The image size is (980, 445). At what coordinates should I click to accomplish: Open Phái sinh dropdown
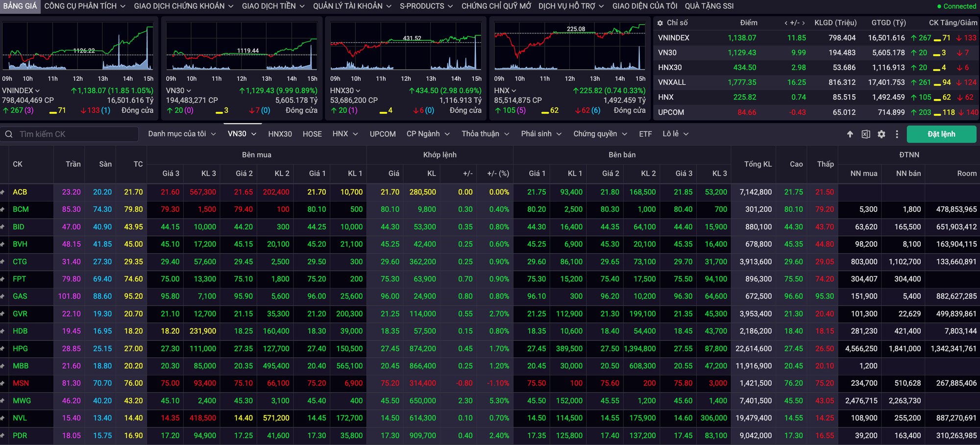pyautogui.click(x=541, y=134)
